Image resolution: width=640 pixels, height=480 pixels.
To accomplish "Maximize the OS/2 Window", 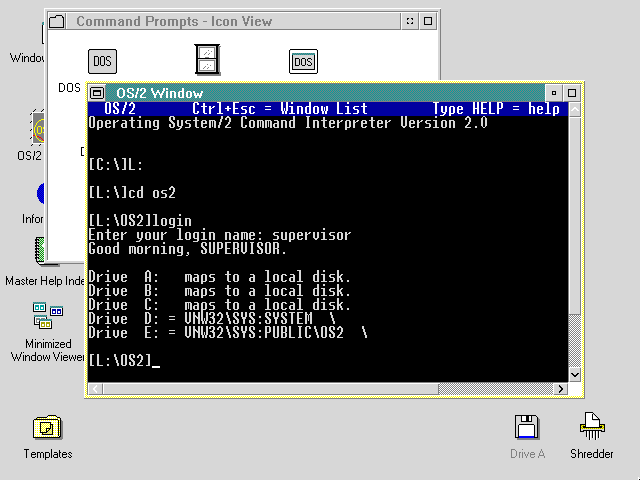I will [572, 93].
